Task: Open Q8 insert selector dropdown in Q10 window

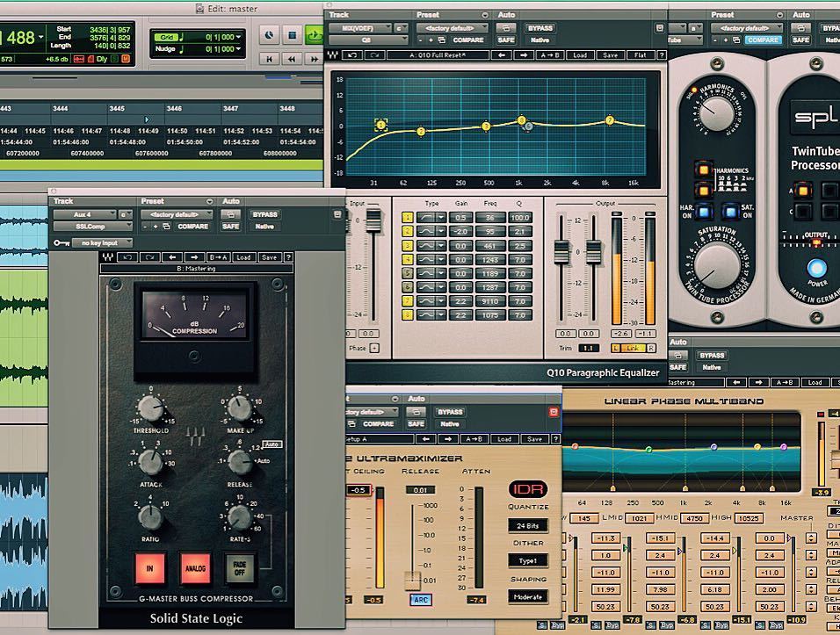Action: pyautogui.click(x=366, y=40)
